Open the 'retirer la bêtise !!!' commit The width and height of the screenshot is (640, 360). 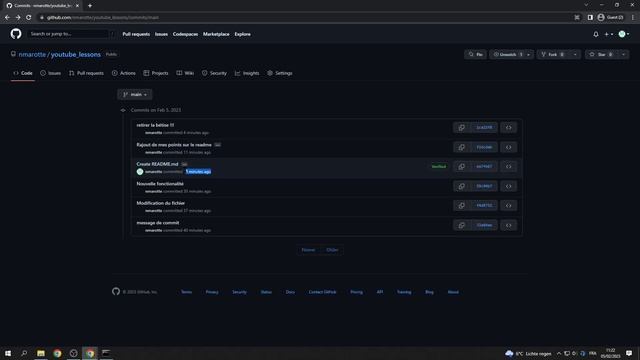pos(155,125)
